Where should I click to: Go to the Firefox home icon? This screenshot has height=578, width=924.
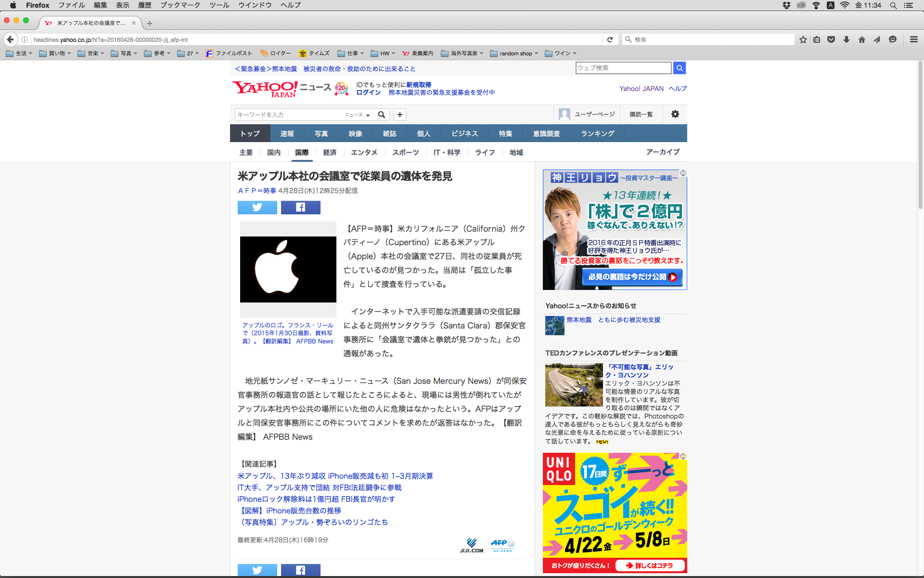(x=861, y=39)
